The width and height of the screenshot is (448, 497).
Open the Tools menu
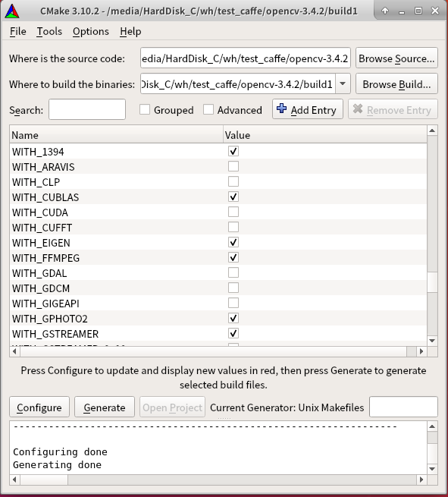(x=49, y=31)
